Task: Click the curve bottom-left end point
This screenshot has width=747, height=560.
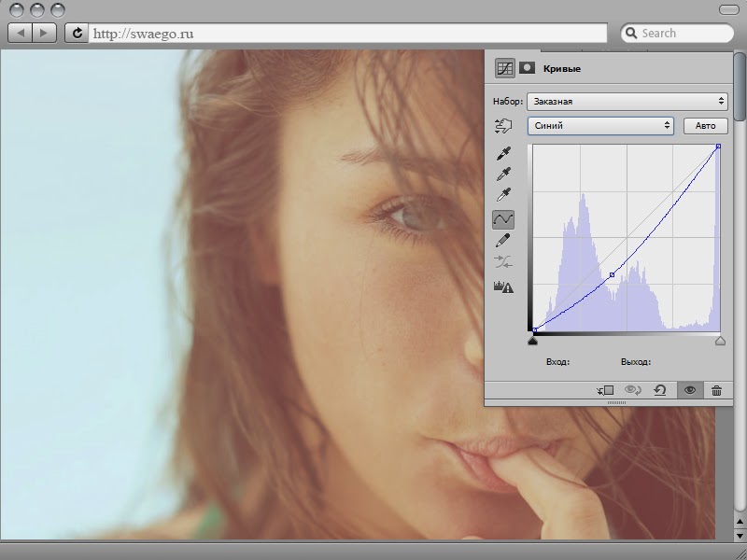Action: tap(534, 329)
